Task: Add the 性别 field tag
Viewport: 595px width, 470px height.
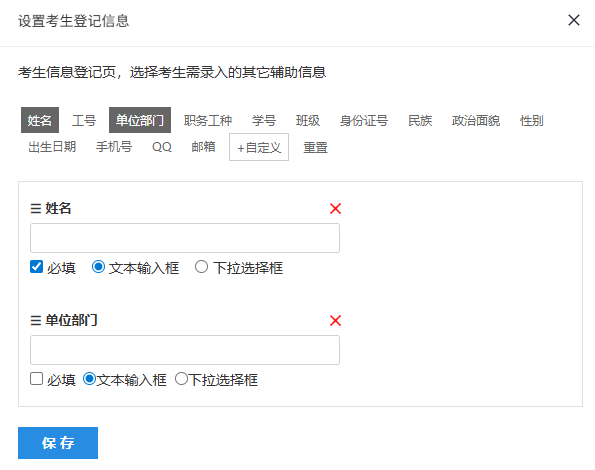Action: tap(531, 121)
